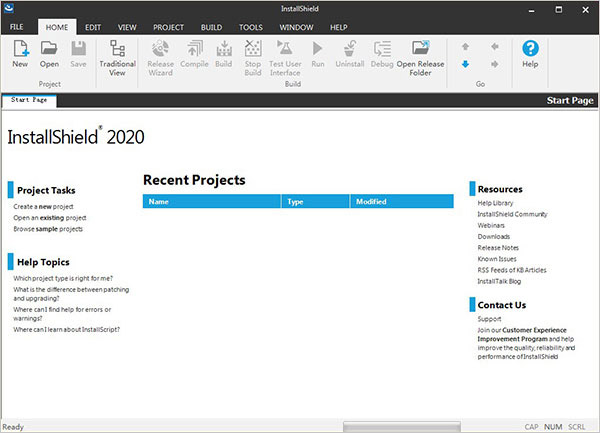Open the Help Library resource link
The image size is (600, 433).
(x=496, y=203)
